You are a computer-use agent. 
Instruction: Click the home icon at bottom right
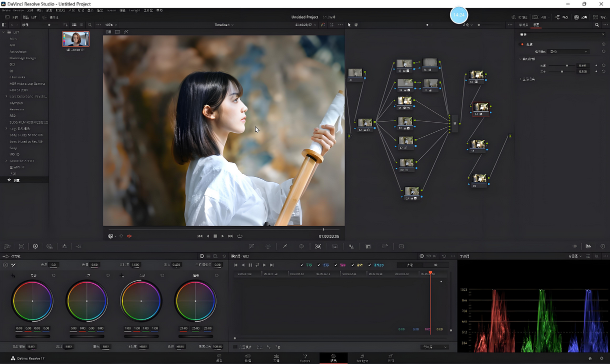click(590, 358)
